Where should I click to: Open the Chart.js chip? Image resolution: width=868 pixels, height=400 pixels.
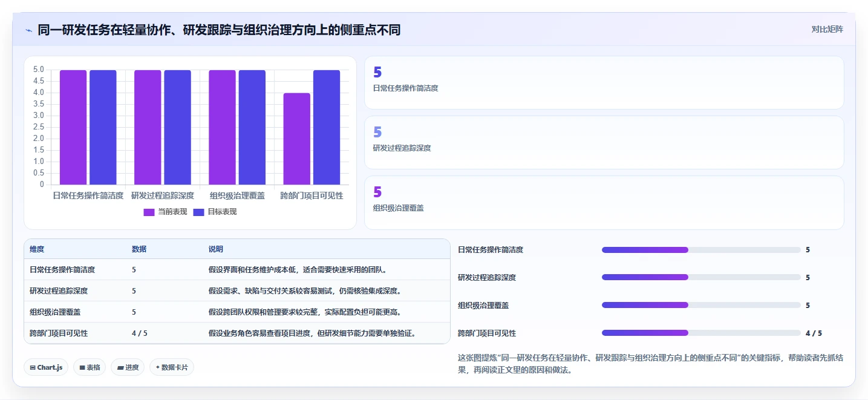click(x=46, y=367)
